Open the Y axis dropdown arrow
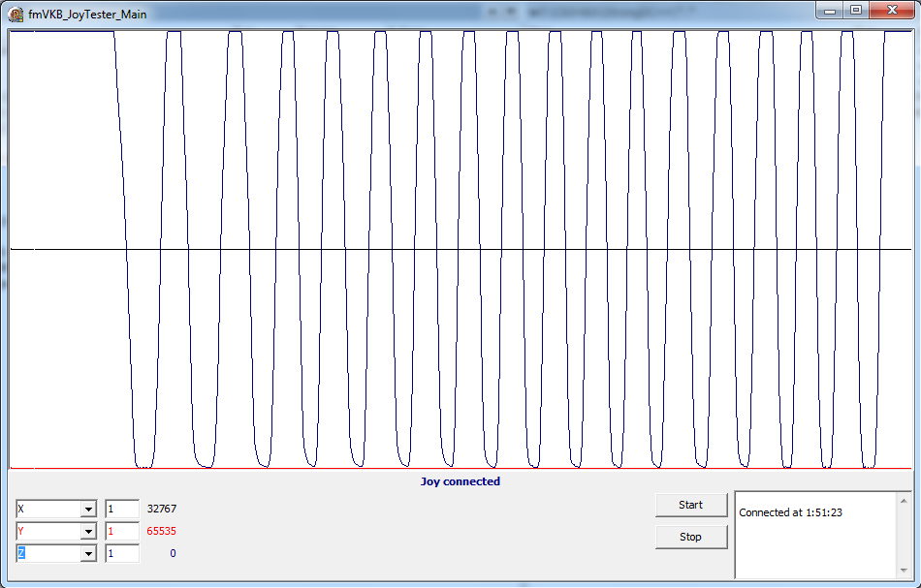The height and width of the screenshot is (588, 921). point(88,531)
